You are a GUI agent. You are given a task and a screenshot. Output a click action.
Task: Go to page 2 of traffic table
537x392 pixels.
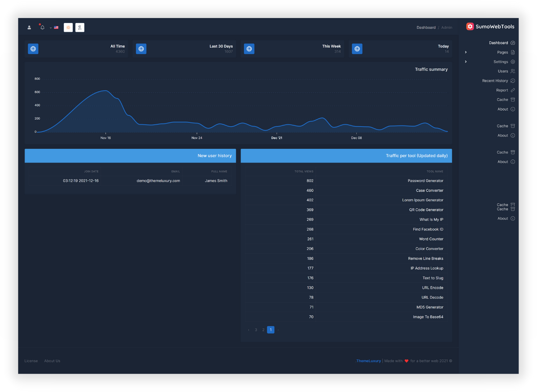tap(263, 330)
